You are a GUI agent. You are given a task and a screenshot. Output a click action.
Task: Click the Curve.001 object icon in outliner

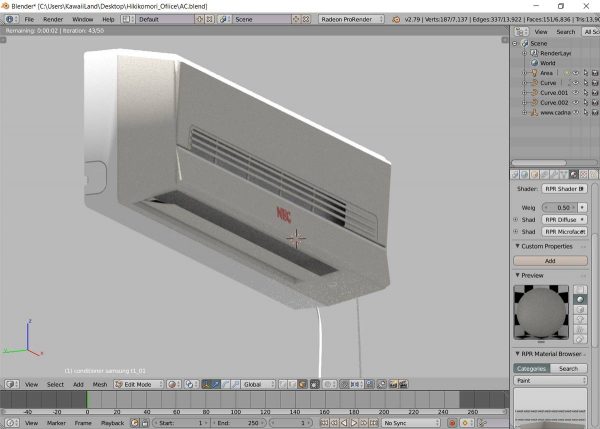tap(534, 93)
